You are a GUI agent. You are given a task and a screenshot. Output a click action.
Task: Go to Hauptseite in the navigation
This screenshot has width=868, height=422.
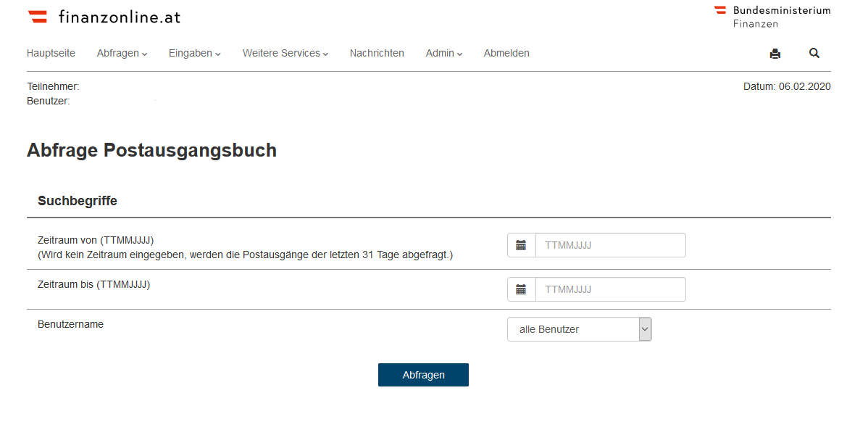coord(51,53)
